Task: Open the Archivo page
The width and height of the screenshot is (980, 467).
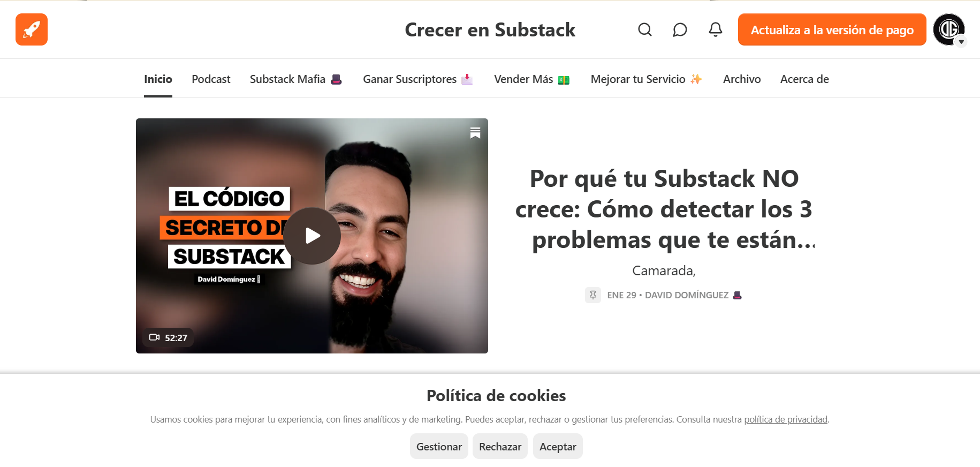Action: 742,79
